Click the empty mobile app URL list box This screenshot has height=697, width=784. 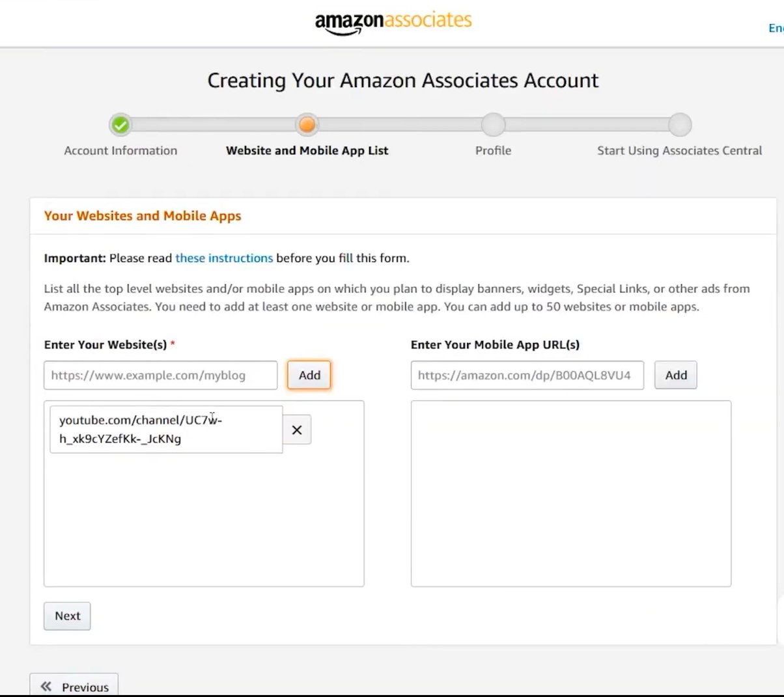click(571, 493)
